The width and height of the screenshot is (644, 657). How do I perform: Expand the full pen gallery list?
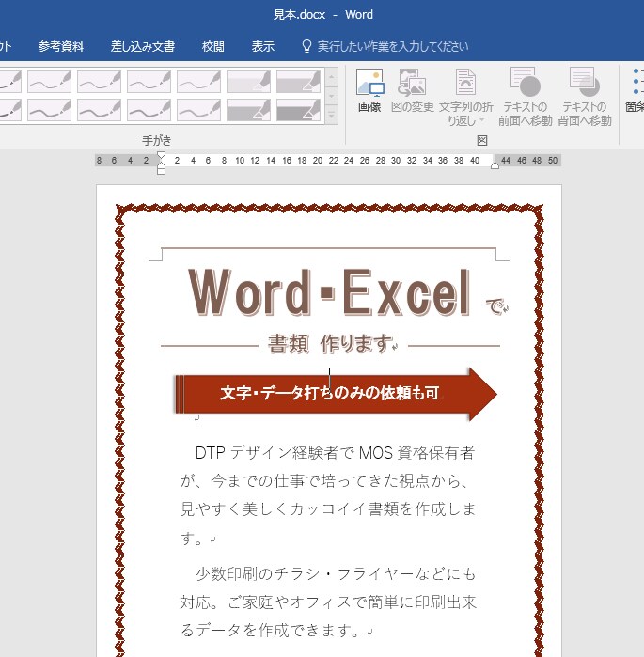332,115
